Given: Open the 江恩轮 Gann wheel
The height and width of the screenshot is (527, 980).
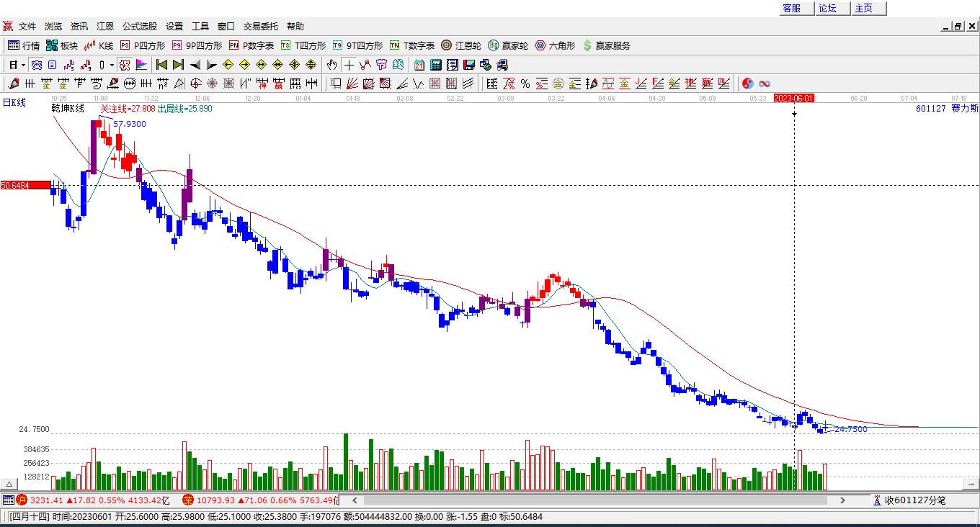Looking at the screenshot, I should pos(461,45).
